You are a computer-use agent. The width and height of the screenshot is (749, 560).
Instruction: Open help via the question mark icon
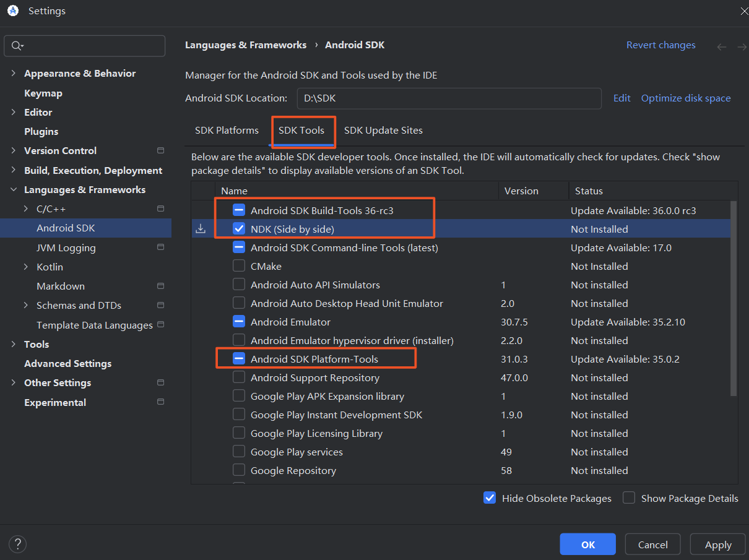click(17, 545)
